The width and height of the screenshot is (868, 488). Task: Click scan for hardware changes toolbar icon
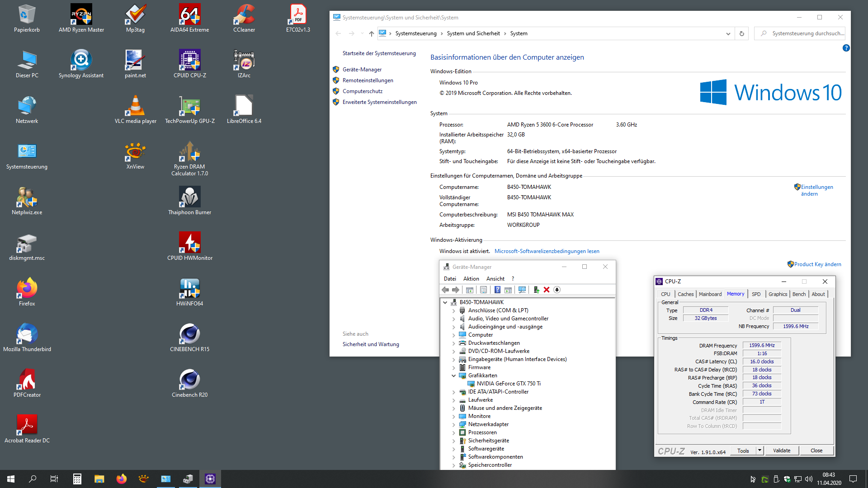click(522, 290)
